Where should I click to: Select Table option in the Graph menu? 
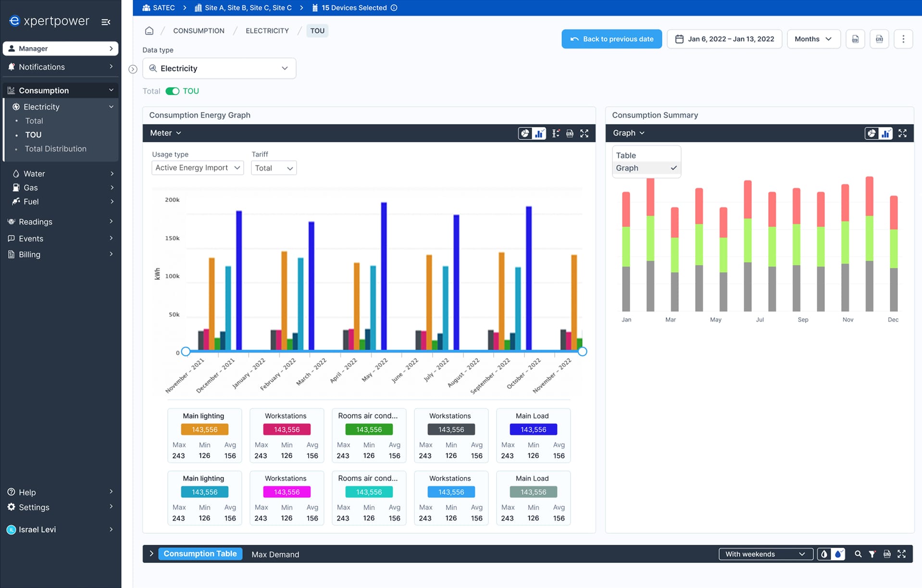tap(626, 155)
